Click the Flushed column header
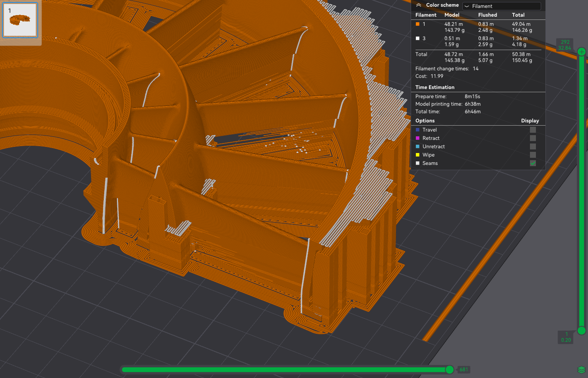588x378 pixels. coord(487,15)
